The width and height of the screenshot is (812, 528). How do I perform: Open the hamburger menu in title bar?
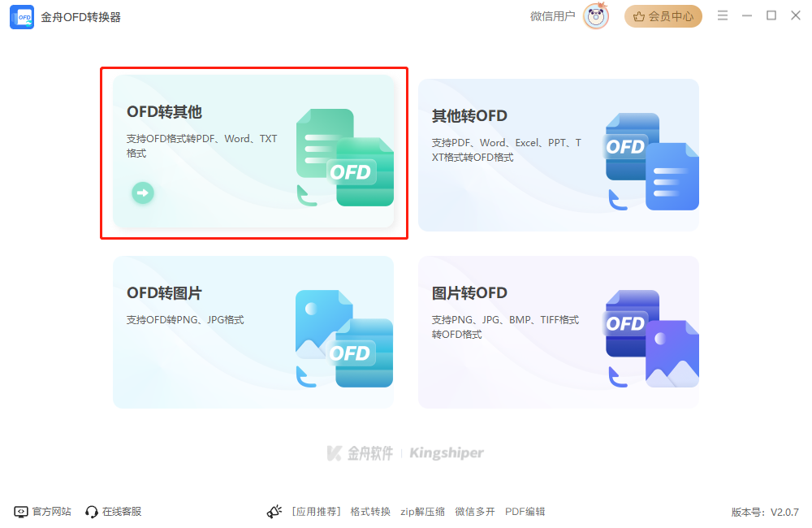click(x=723, y=15)
